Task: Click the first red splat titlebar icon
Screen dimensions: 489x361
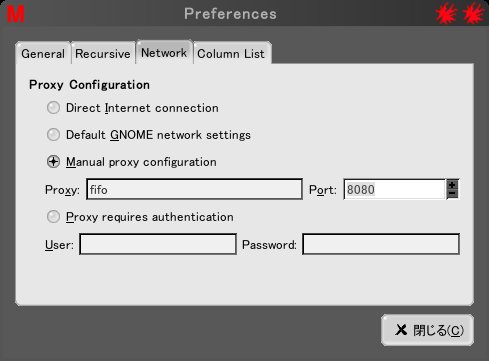Action: (x=446, y=14)
